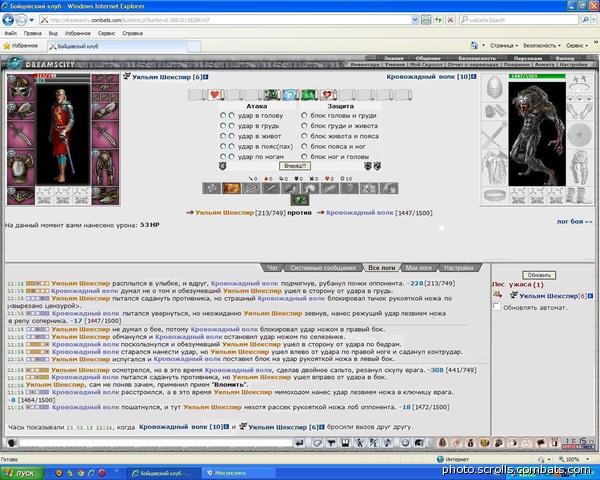Open the Справка menu
600x480 pixels.
tap(132, 33)
